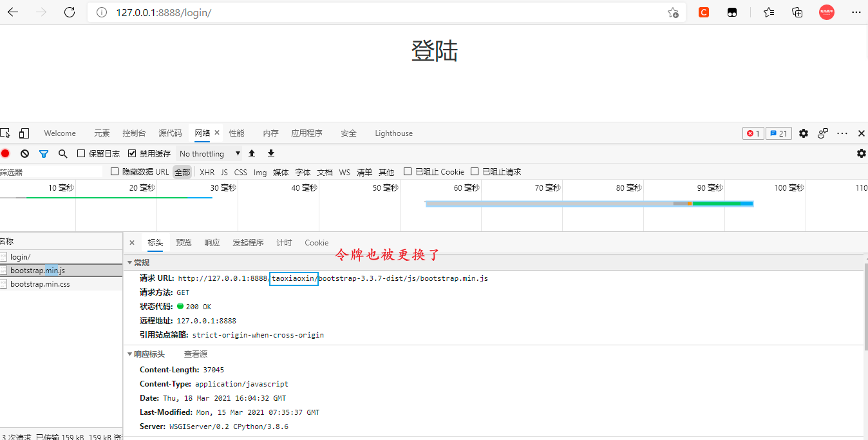868x440 pixels.
Task: Check the 隐藏数据 URL box
Action: pos(115,171)
